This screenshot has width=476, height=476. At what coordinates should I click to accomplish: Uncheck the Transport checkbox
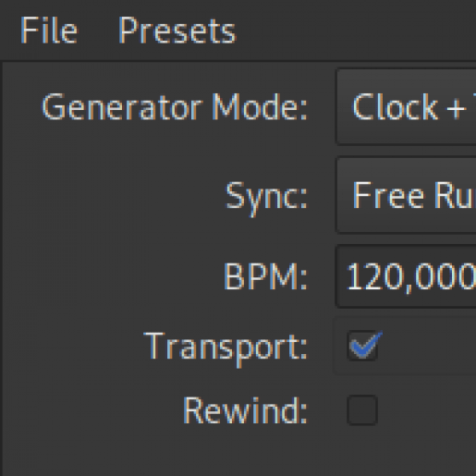tap(362, 346)
